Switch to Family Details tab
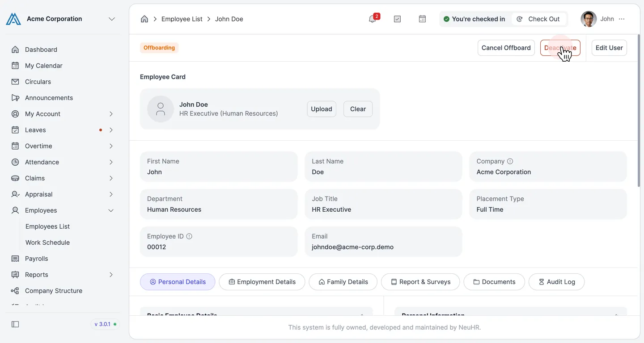 (343, 282)
